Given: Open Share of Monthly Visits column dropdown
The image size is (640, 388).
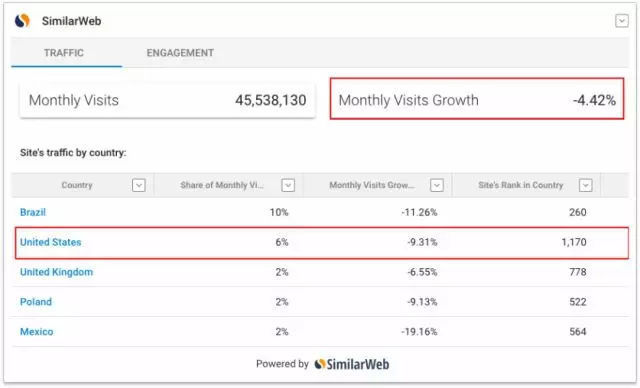Looking at the screenshot, I should 288,185.
